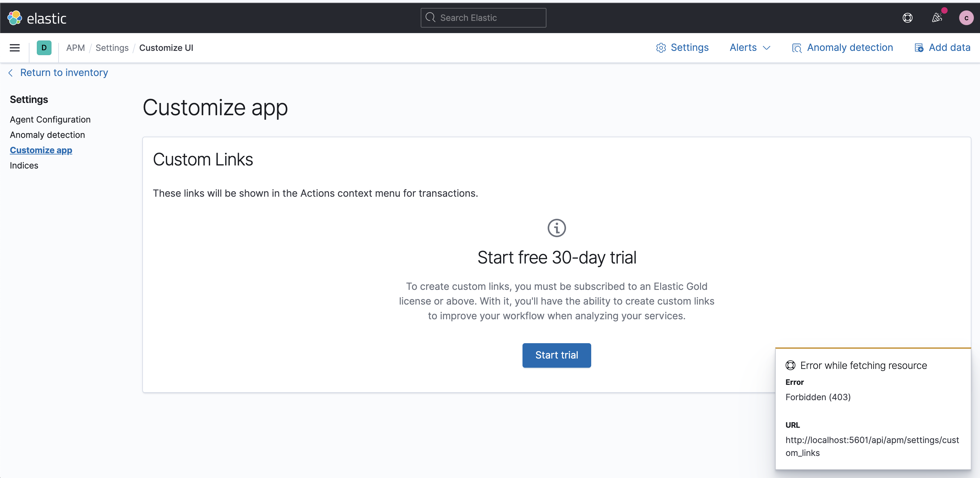Open the hamburger navigation menu

point(15,48)
